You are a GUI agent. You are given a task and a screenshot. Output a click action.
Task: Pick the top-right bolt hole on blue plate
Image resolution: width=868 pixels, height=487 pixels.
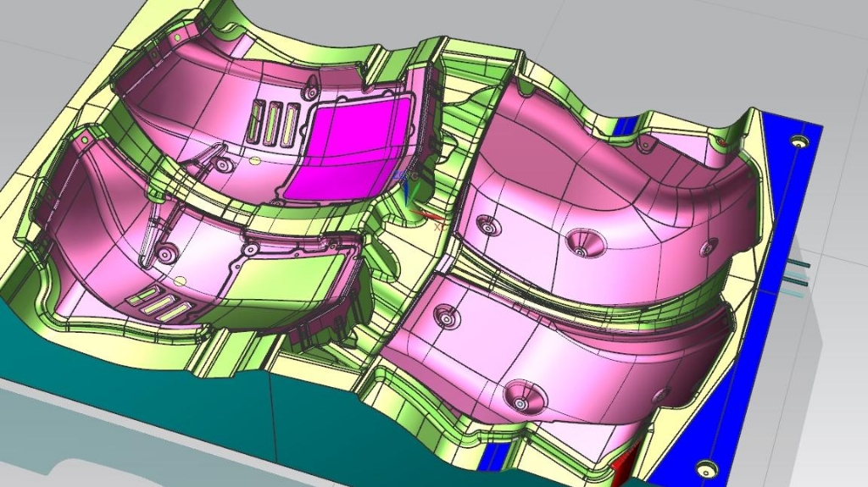[797, 141]
